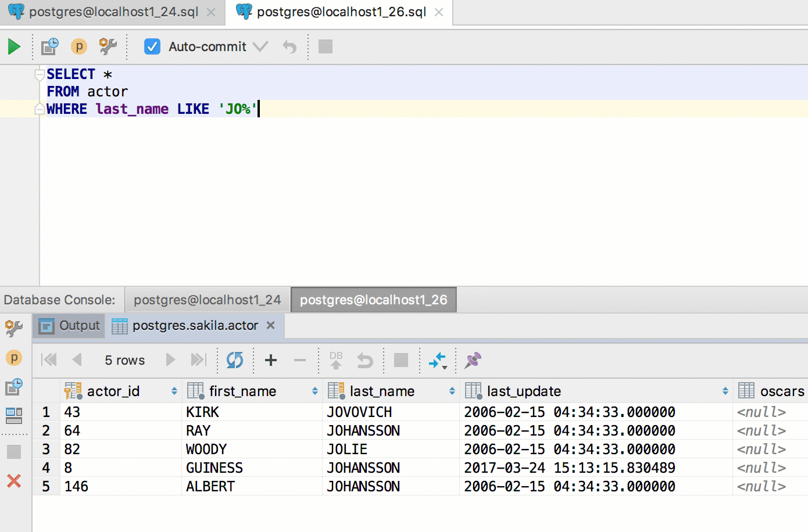Open settings wrench icon in editor toolbar

(x=108, y=46)
